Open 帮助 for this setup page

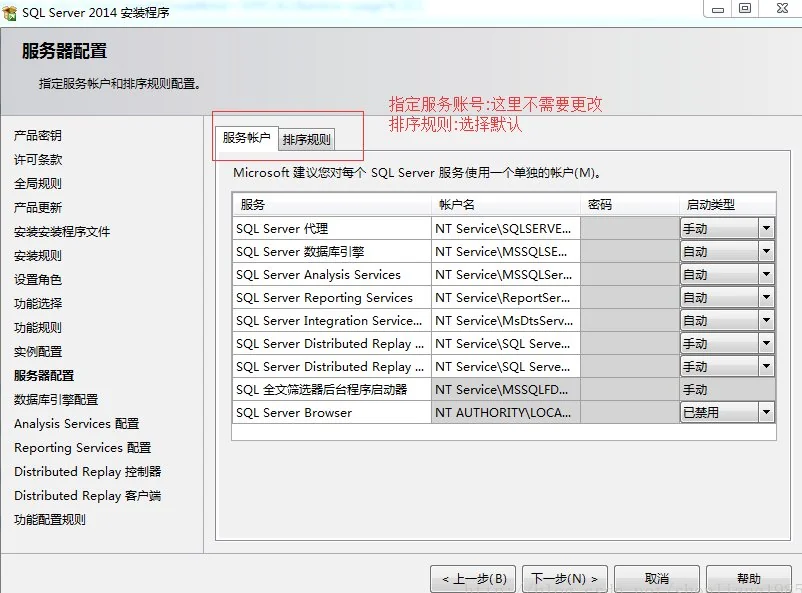(748, 578)
